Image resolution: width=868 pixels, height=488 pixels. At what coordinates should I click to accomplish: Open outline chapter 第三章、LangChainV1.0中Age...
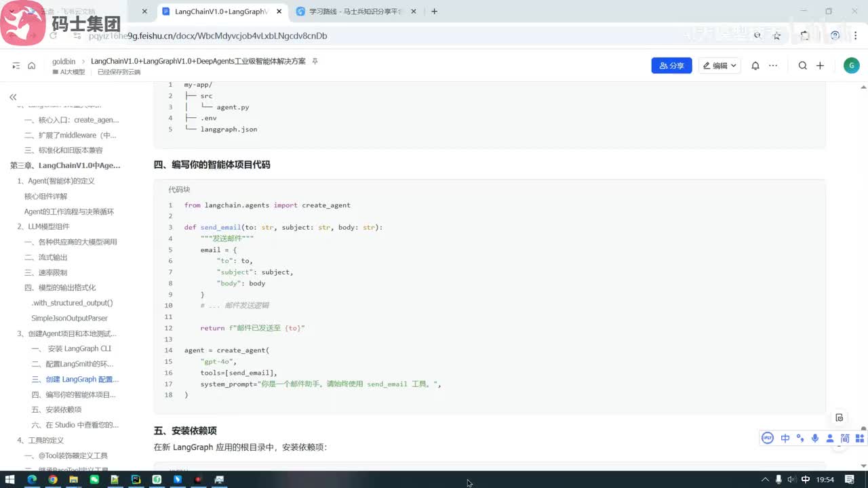(x=65, y=165)
